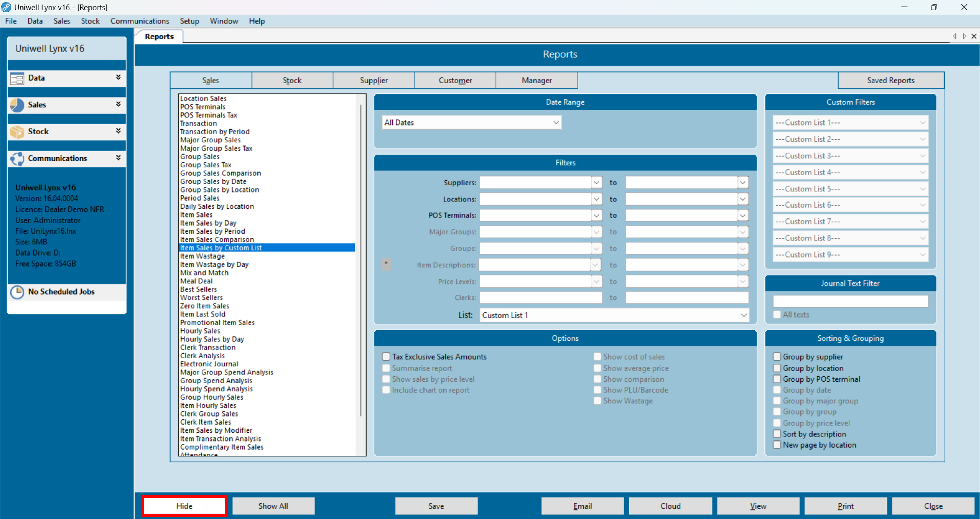Switch to the Stock report tab
The height and width of the screenshot is (519, 980).
292,80
